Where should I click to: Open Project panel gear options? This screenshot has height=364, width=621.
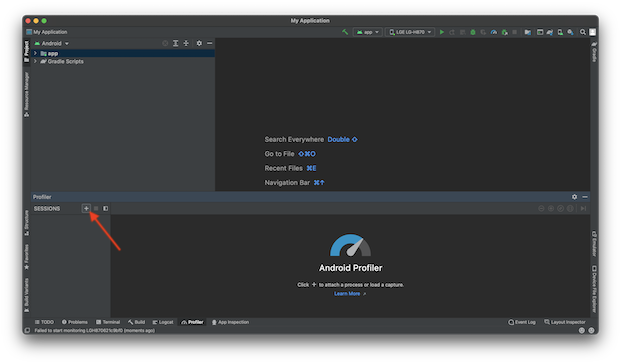click(199, 43)
